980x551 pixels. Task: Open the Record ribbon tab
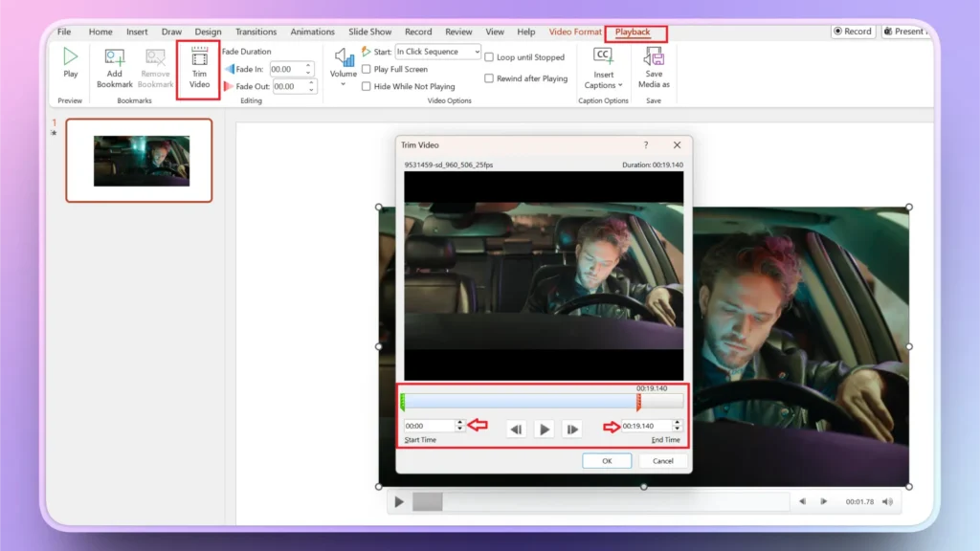pos(418,32)
